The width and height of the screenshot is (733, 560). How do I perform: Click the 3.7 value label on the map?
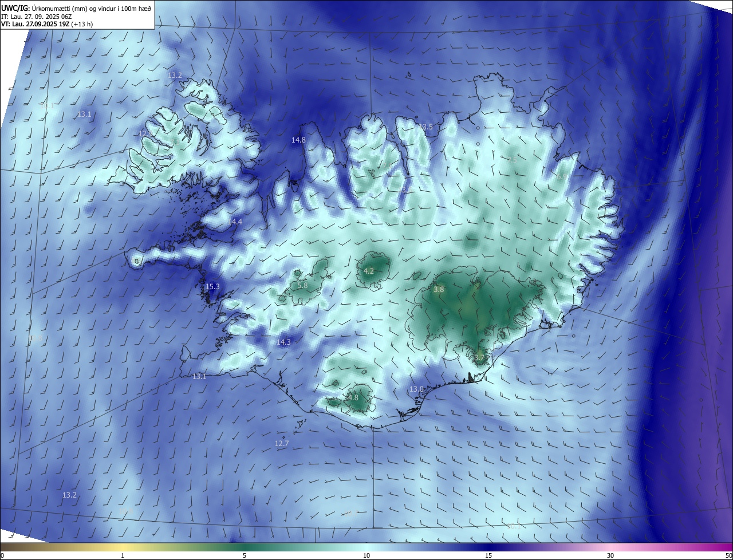pos(479,357)
